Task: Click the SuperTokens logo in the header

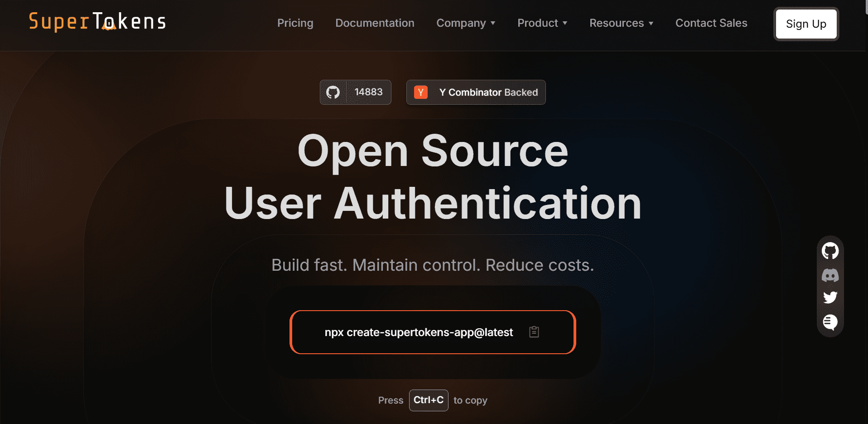Action: [97, 22]
